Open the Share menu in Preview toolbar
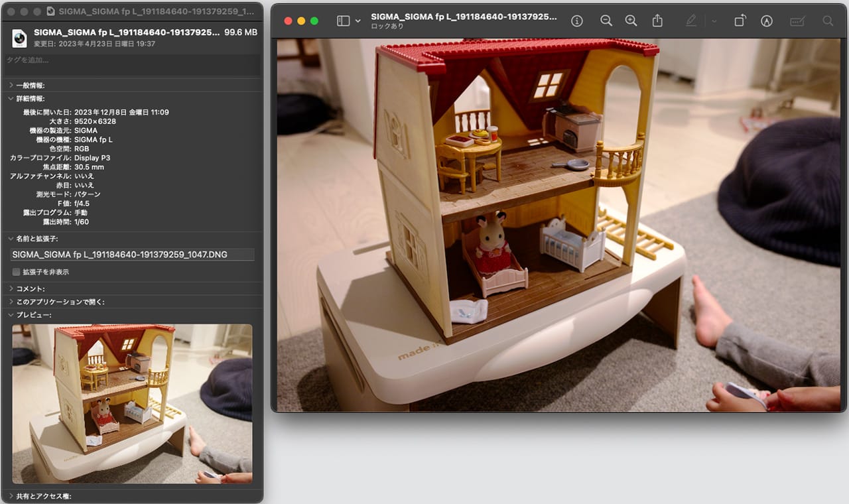 pos(657,21)
